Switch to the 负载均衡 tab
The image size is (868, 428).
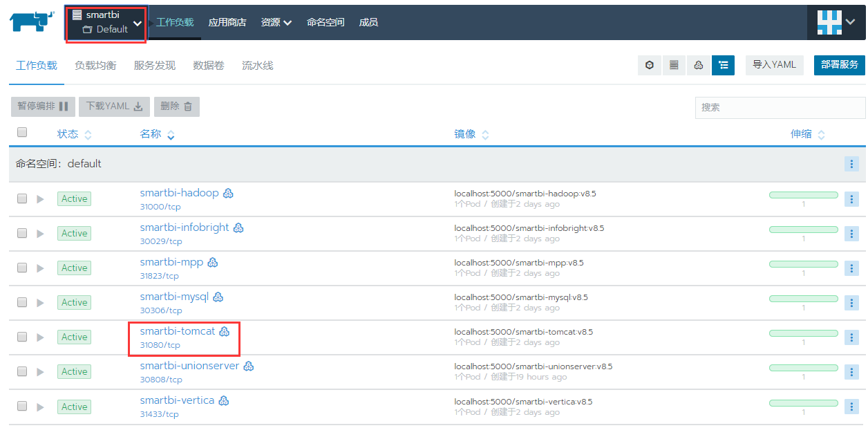point(95,66)
